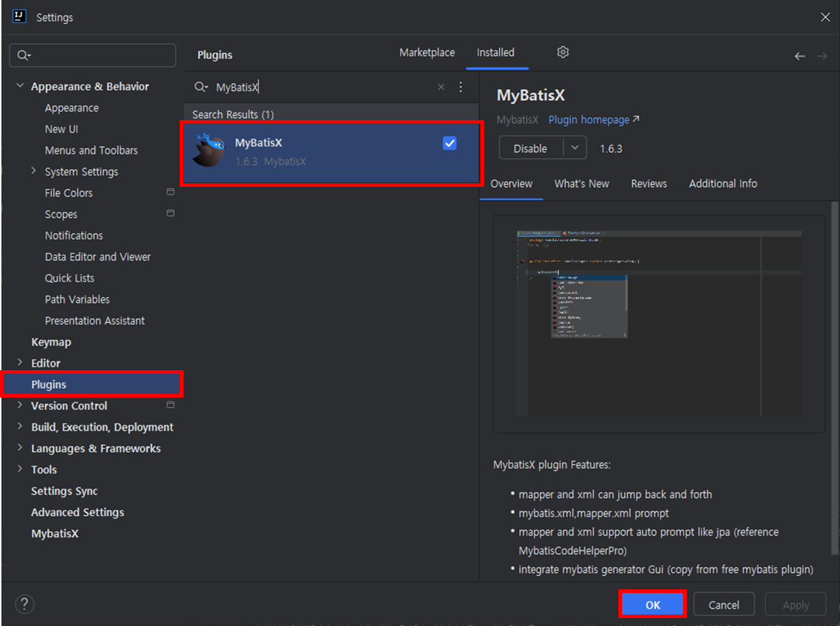Open the Disable button dropdown arrow

pyautogui.click(x=575, y=148)
